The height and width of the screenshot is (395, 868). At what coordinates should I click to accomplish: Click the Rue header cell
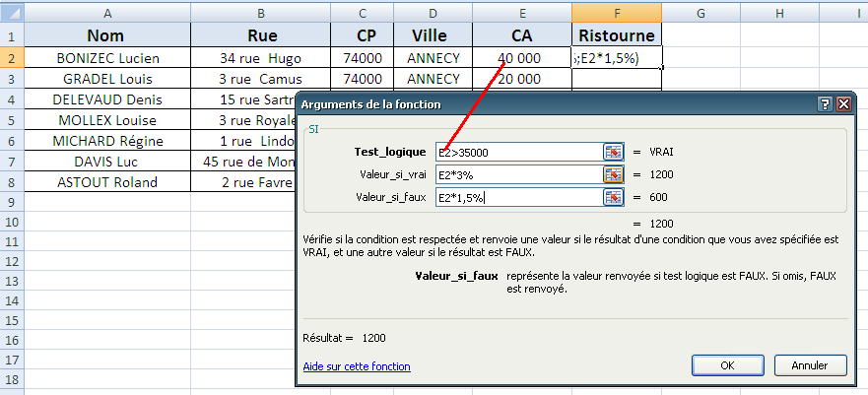(261, 35)
